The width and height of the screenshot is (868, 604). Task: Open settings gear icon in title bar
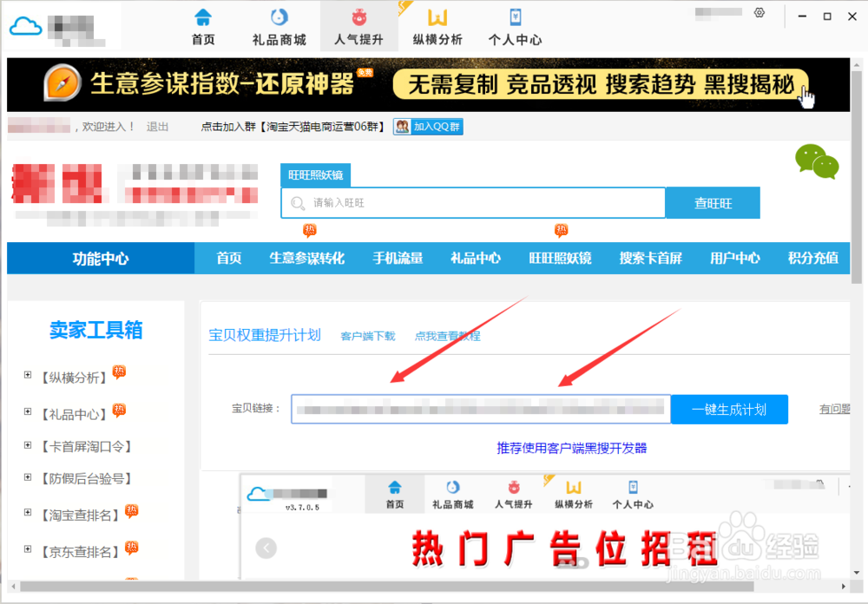tap(759, 13)
